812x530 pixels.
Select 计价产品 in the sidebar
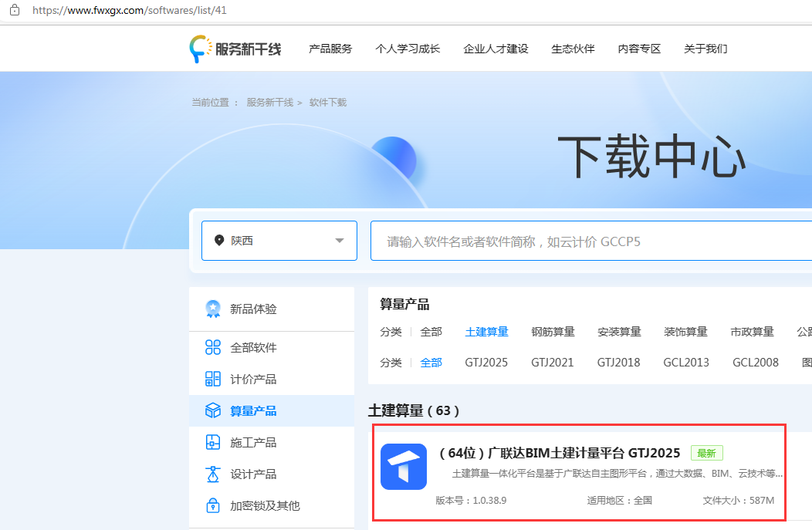[x=272, y=379]
